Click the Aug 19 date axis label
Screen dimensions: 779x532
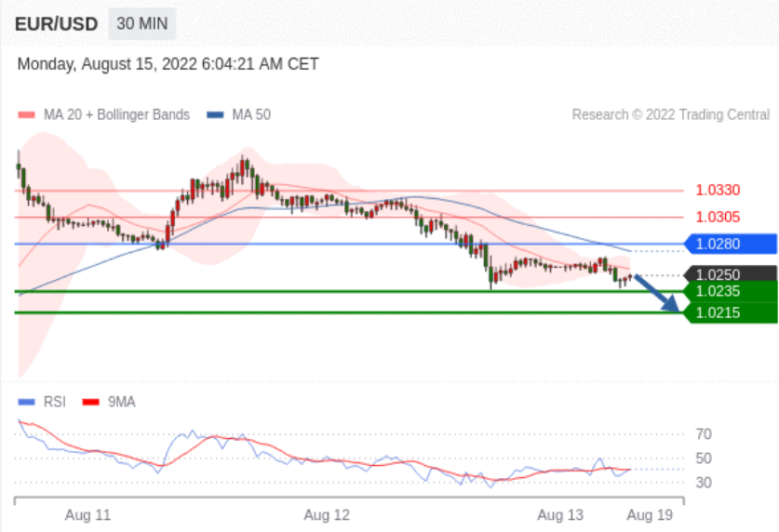click(650, 515)
